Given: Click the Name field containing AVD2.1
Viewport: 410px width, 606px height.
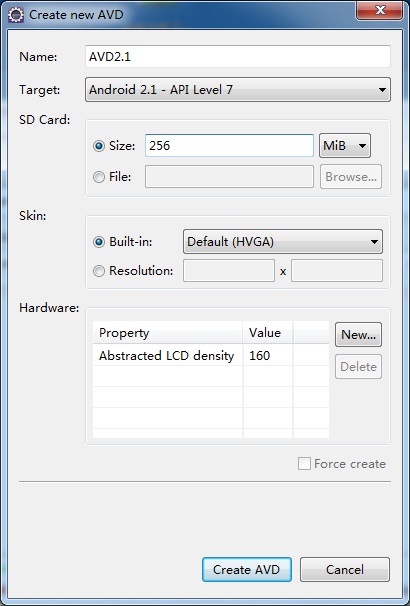Looking at the screenshot, I should pos(238,57).
